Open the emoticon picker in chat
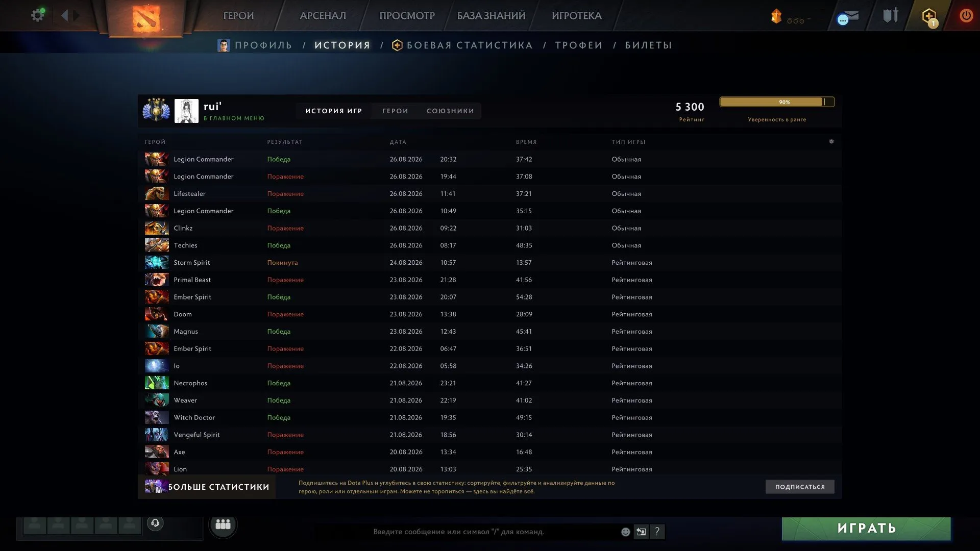980x551 pixels. point(625,532)
